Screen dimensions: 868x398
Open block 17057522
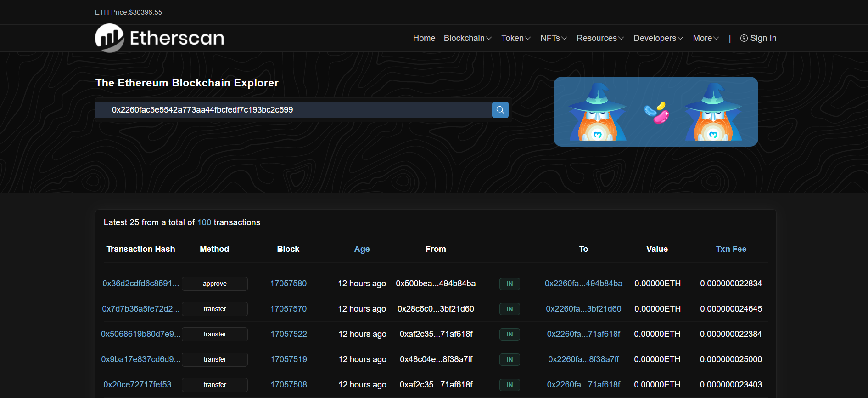[x=289, y=334]
